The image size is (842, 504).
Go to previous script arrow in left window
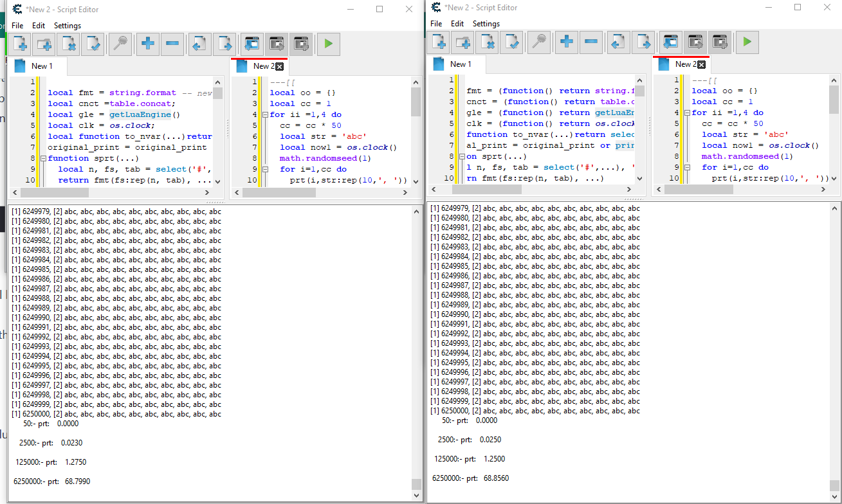(199, 44)
